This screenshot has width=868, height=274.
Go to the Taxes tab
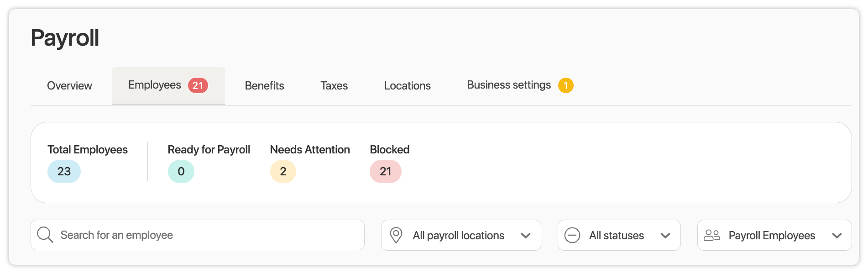tap(334, 86)
